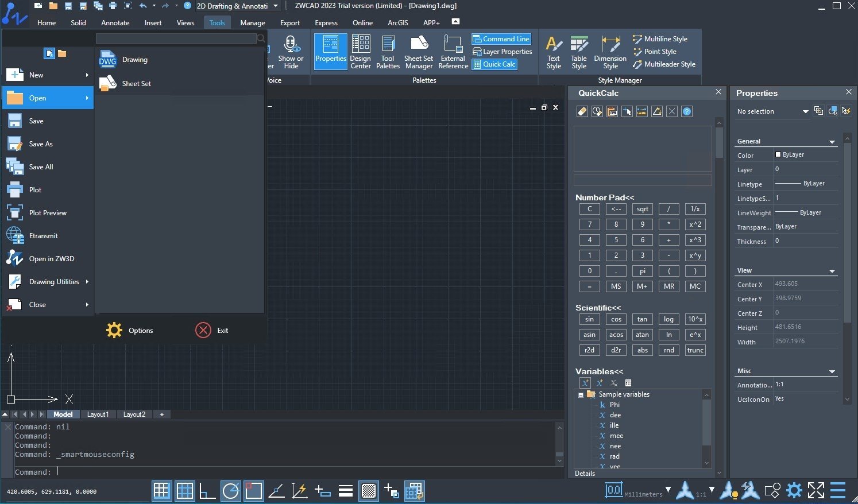This screenshot has width=858, height=504.
Task: Toggle Command Line palette button
Action: [501, 39]
